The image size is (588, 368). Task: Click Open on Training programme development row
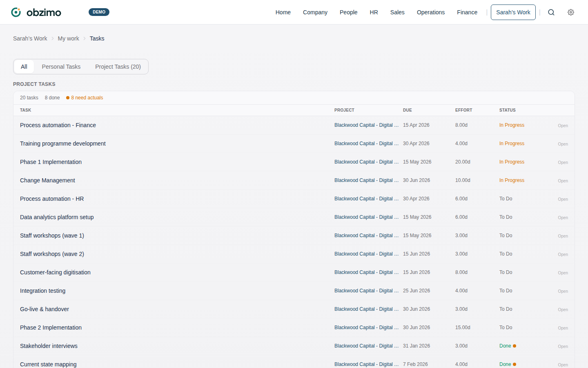pos(563,144)
